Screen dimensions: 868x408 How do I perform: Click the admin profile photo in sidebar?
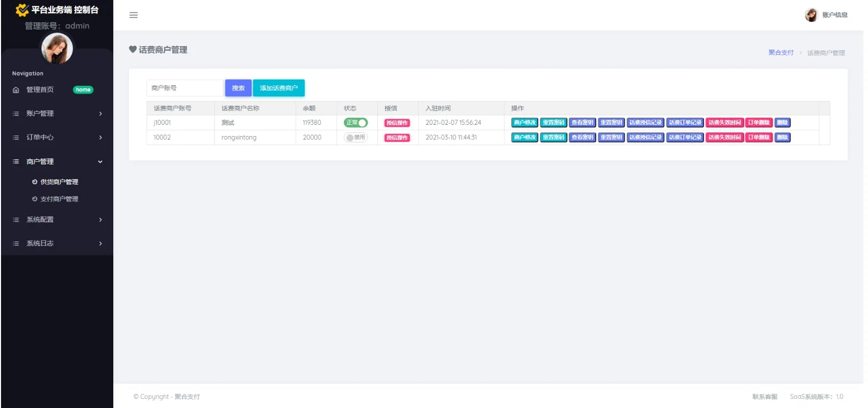pyautogui.click(x=57, y=49)
